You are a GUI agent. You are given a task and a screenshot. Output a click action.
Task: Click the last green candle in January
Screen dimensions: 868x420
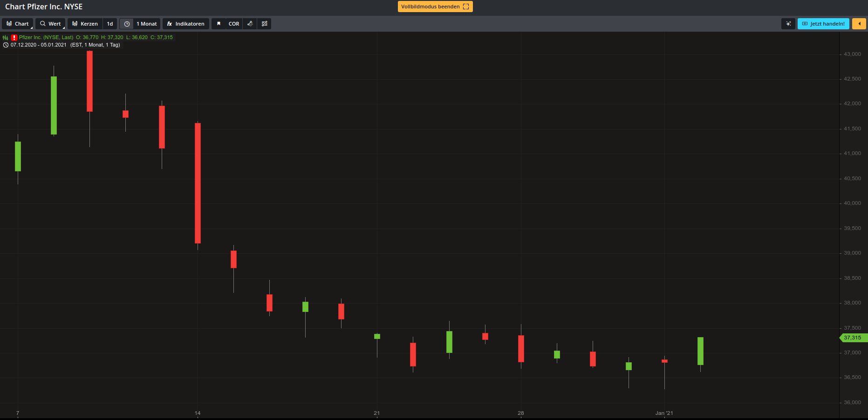click(700, 351)
